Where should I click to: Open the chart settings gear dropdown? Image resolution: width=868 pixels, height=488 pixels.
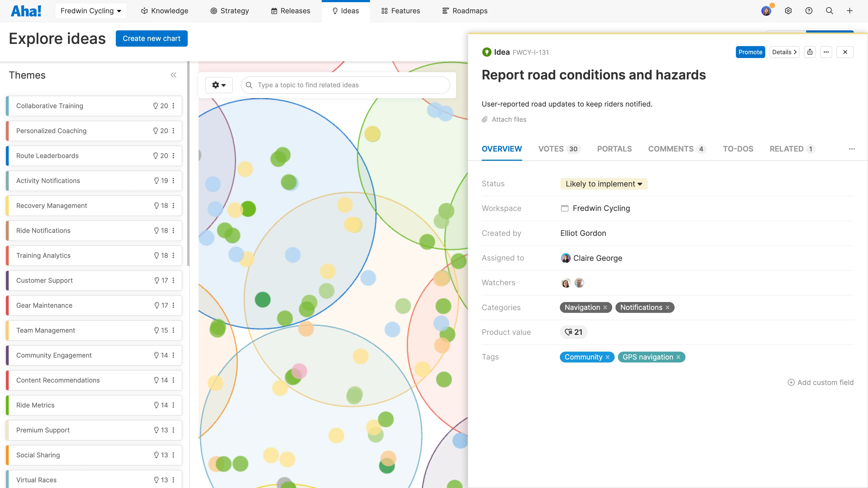click(219, 85)
